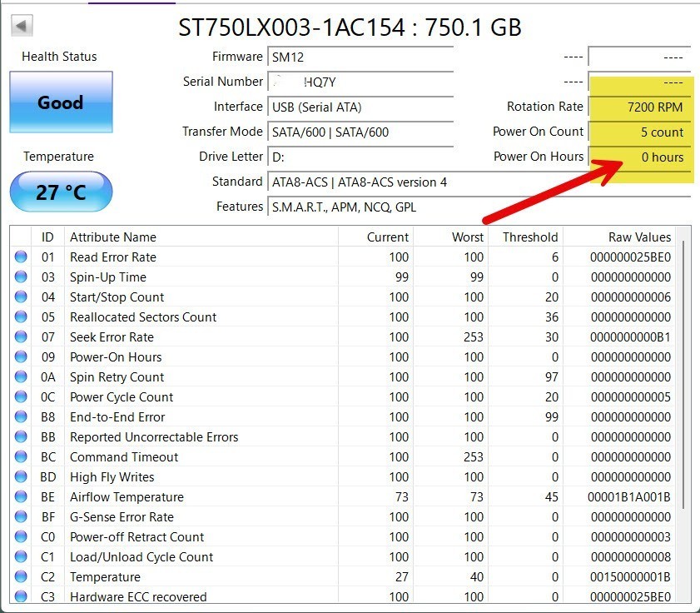
Task: Click the ID cell B8
Action: coord(47,417)
